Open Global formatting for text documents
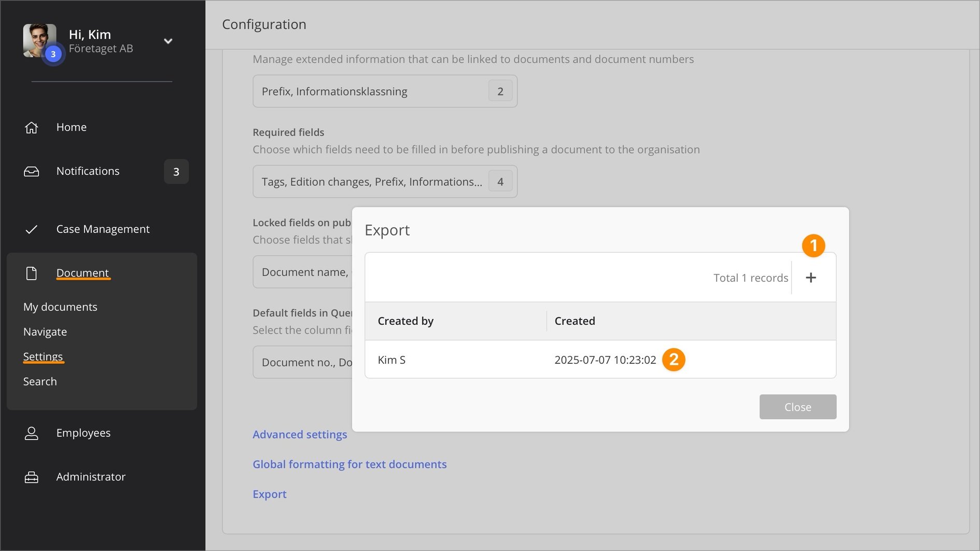Screen dimensions: 980x551 (x=349, y=464)
